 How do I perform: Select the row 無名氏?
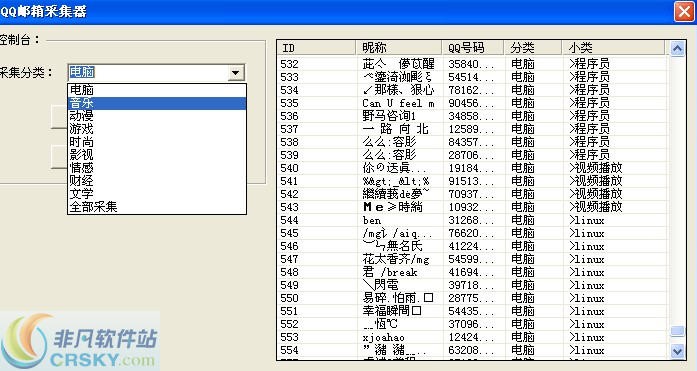click(472, 246)
